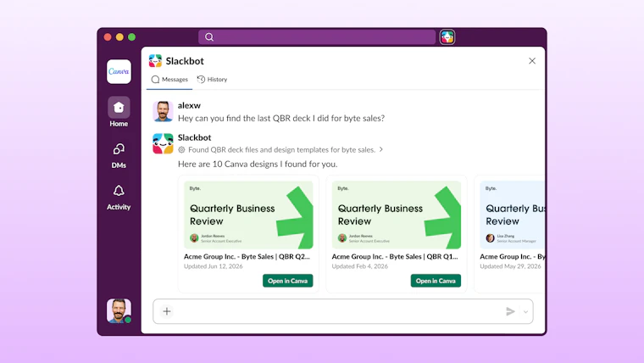Open the Lisa Zhang design thumbnail
This screenshot has width=644, height=363.
pos(512,215)
